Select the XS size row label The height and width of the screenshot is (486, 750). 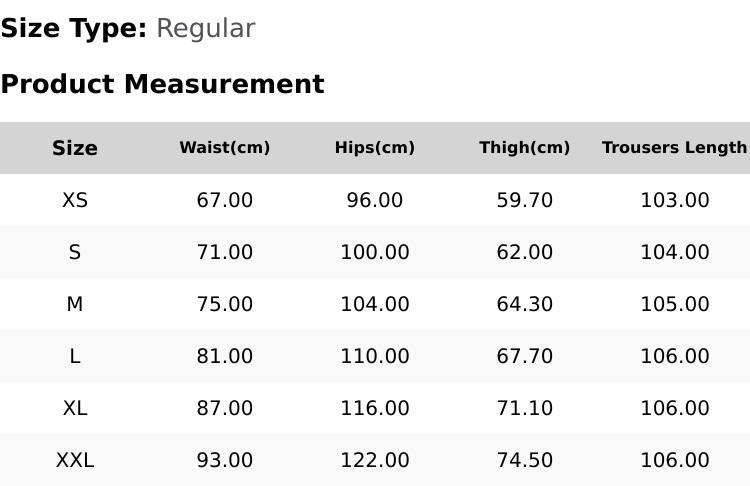point(75,200)
